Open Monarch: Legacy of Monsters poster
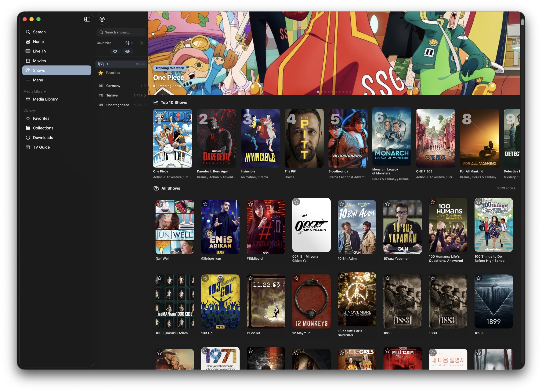The height and width of the screenshot is (392, 542). pos(392,136)
